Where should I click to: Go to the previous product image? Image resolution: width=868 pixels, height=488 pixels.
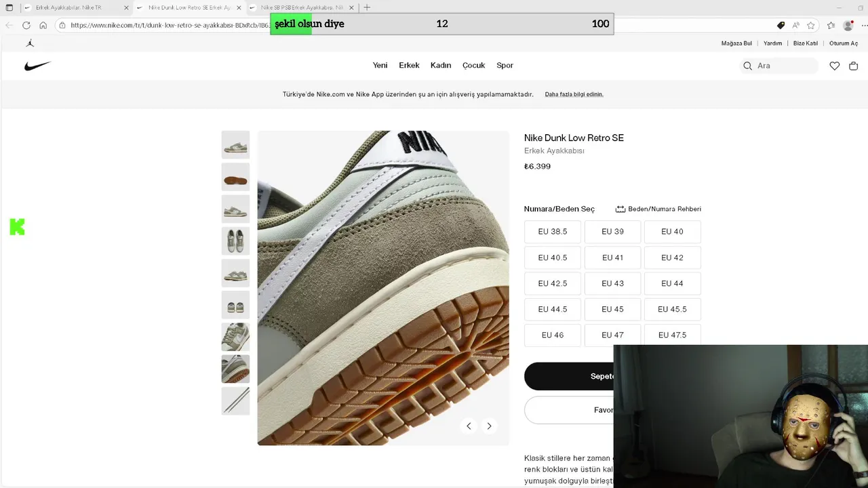coord(469,426)
